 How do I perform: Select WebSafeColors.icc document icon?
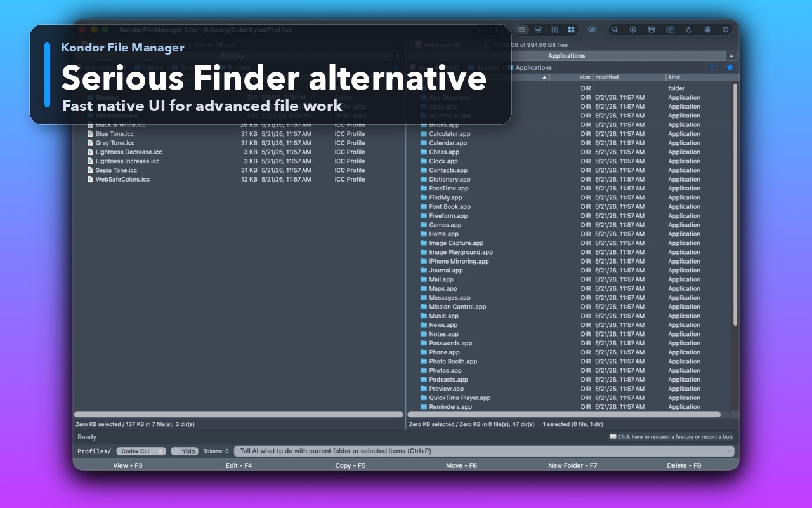pyautogui.click(x=90, y=179)
